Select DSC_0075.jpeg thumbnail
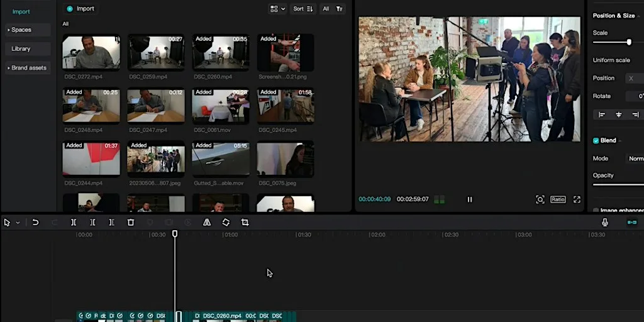Viewport: 644px width, 322px height. [286, 158]
